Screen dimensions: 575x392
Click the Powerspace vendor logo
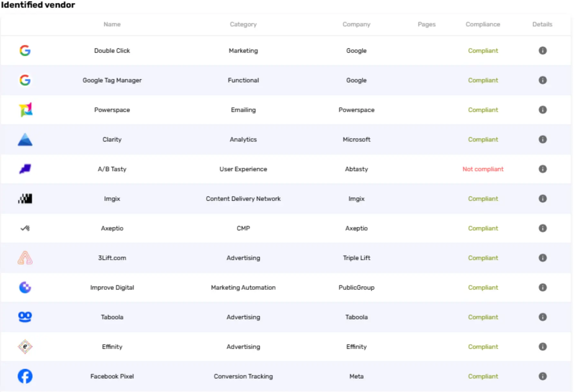25,110
